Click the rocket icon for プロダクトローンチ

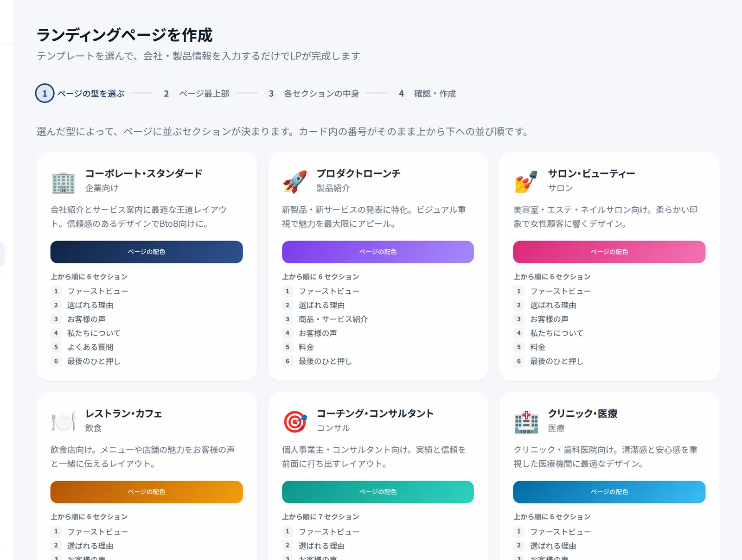pos(295,182)
